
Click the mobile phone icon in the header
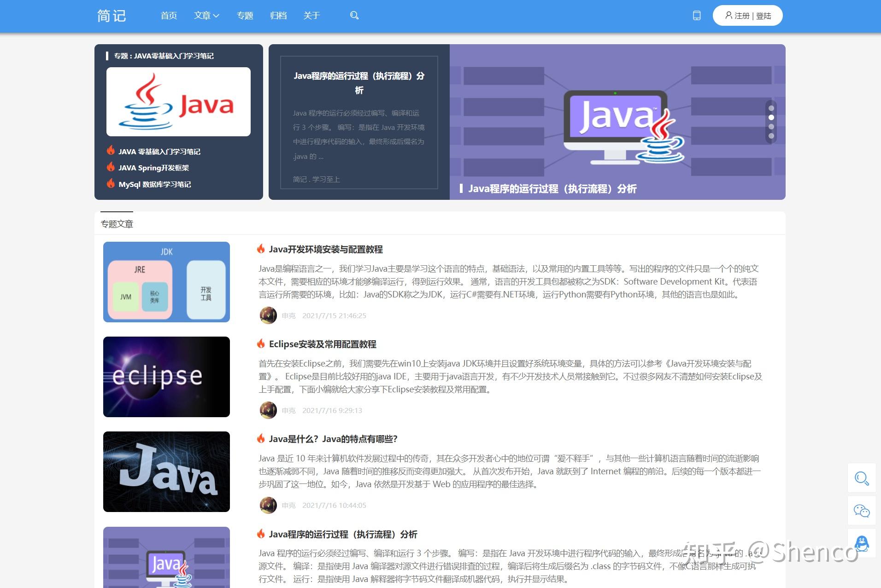697,16
